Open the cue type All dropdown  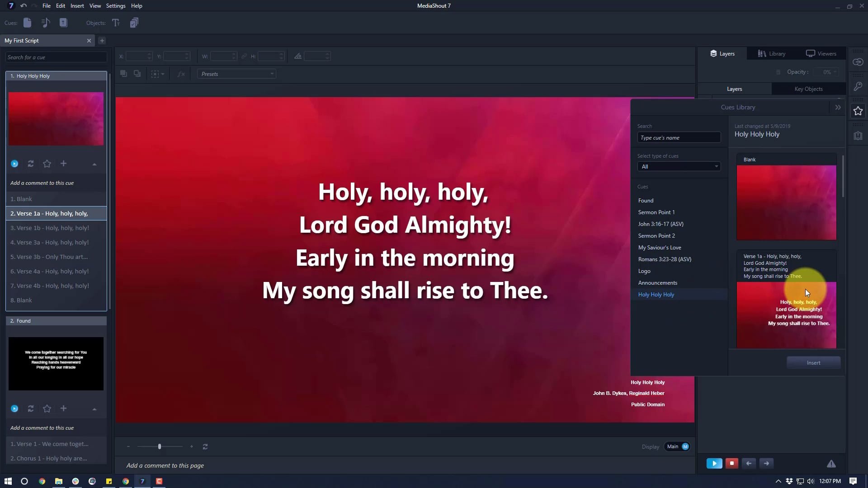tap(679, 166)
